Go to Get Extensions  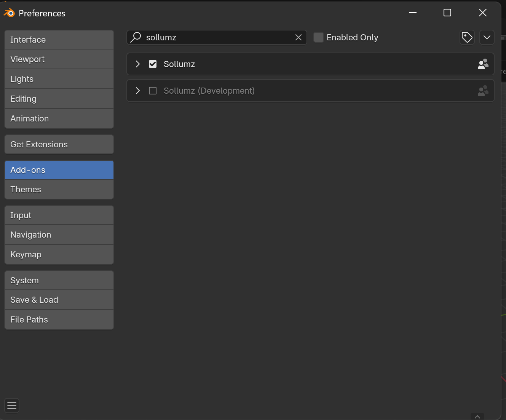click(x=59, y=144)
